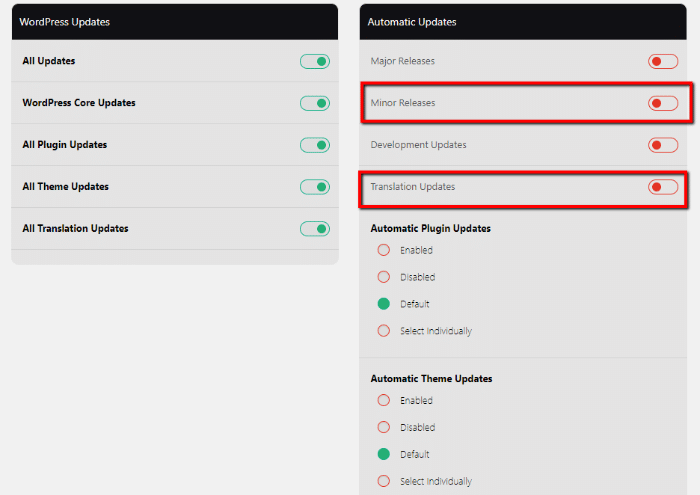This screenshot has height=495, width=700.
Task: Toggle the All Updates switch
Action: click(x=315, y=61)
